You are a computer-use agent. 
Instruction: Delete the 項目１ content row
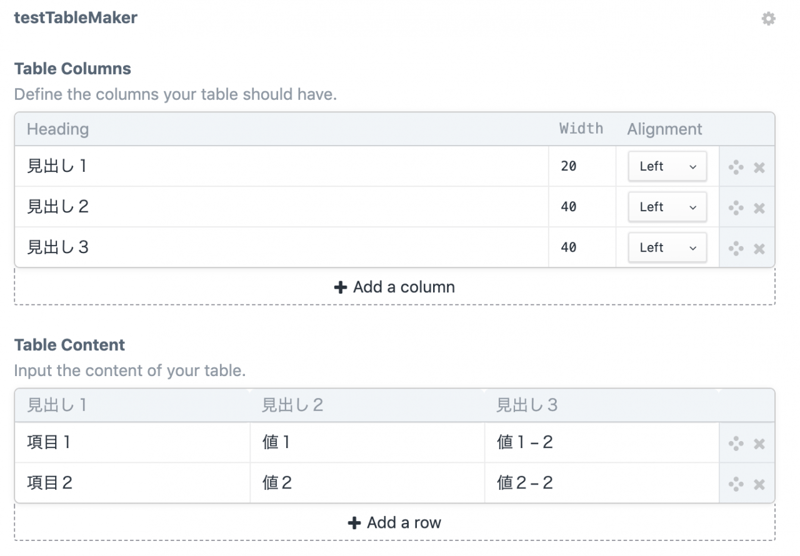point(759,444)
